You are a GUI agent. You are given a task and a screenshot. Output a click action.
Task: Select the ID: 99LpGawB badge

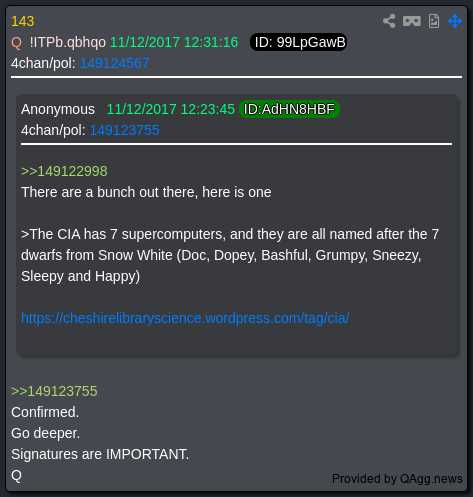tap(298, 42)
